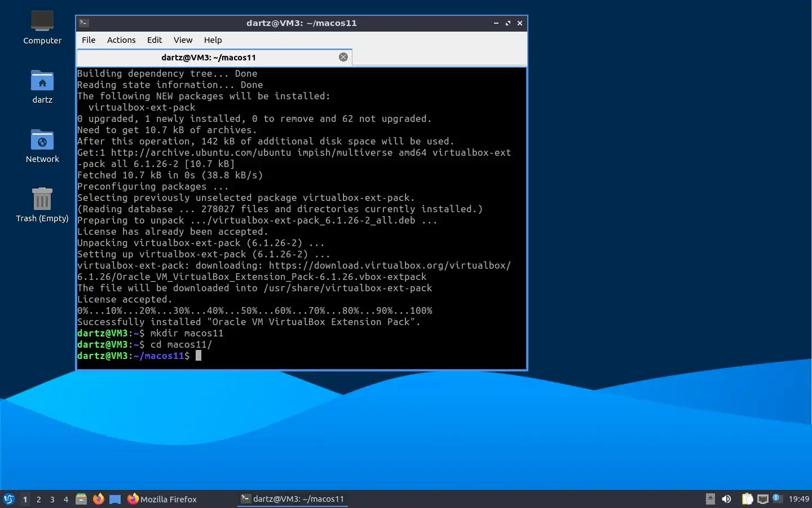This screenshot has width=812, height=508.
Task: Open the File menu
Action: click(x=89, y=40)
